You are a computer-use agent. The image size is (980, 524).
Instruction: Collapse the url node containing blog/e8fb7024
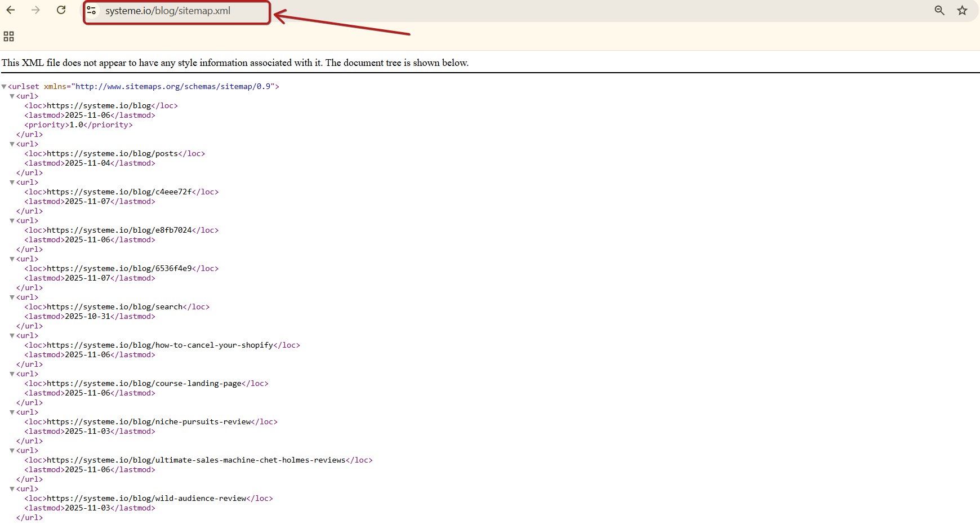tap(12, 221)
